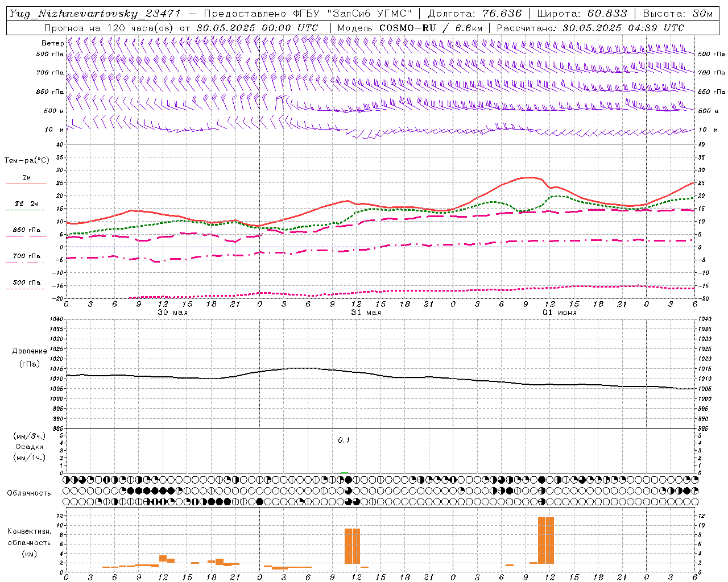The image size is (728, 582).
Task: Click the "Давление" pressure panel label
Action: [x=30, y=351]
